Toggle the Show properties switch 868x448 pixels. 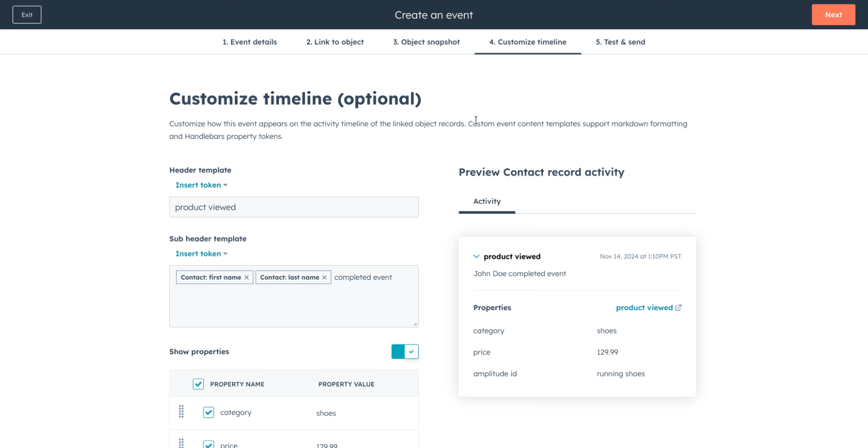coord(405,351)
